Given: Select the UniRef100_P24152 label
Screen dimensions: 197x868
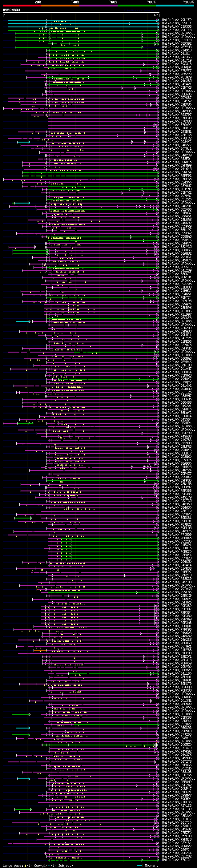Looking at the screenshot, I should 177,101.
